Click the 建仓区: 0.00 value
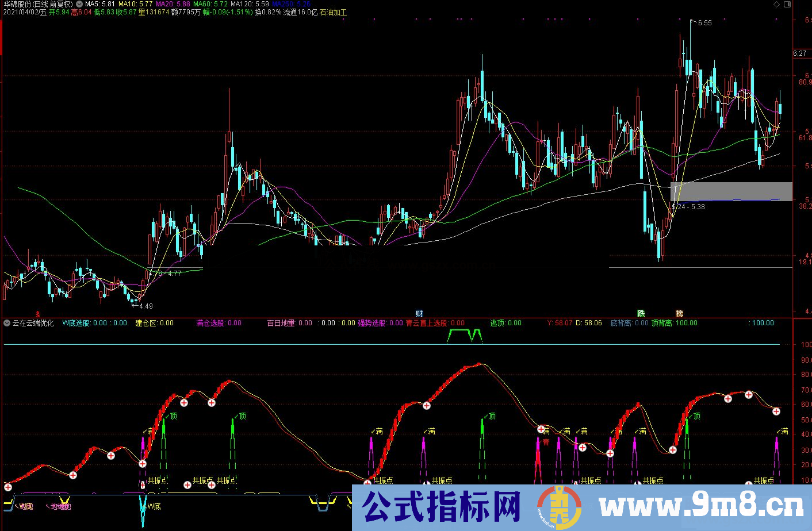Viewport: 812px width, 531px height. click(x=154, y=323)
